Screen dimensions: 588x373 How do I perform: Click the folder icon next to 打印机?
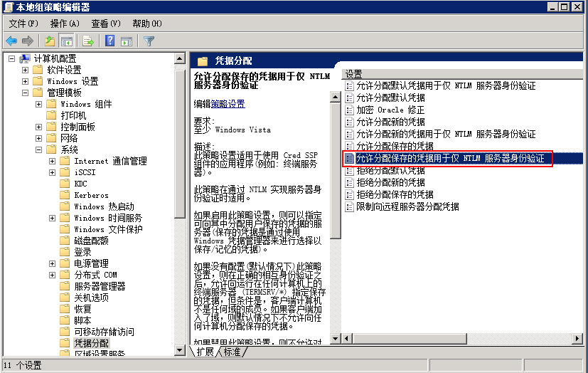point(51,115)
